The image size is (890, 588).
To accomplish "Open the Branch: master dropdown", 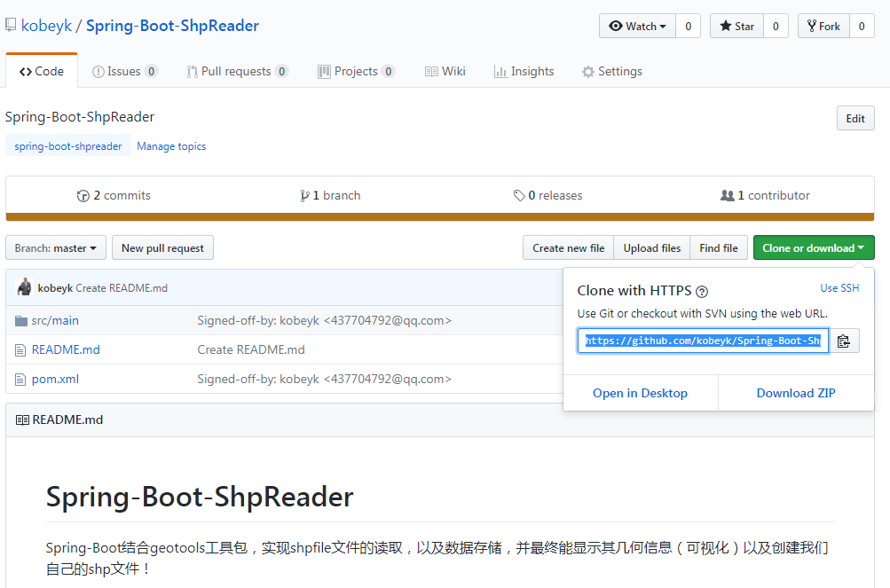I will (x=56, y=248).
